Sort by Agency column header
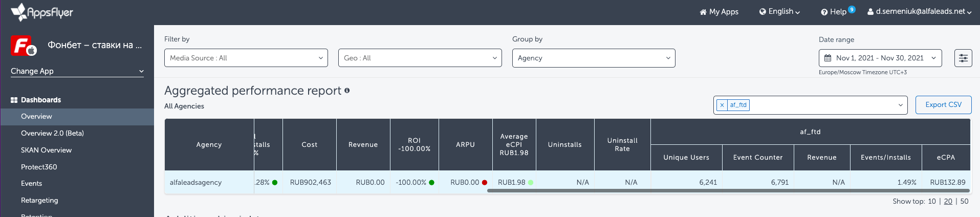Image resolution: width=980 pixels, height=217 pixels. (209, 145)
